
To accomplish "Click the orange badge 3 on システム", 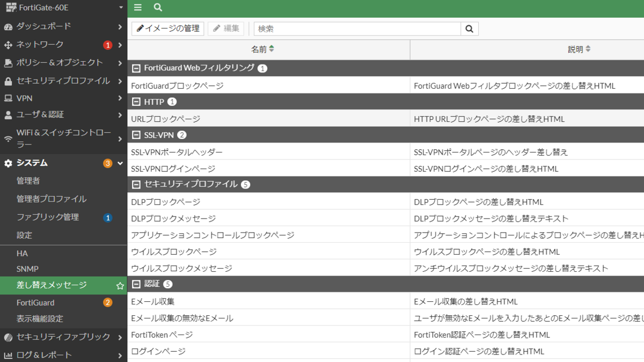I will click(108, 163).
